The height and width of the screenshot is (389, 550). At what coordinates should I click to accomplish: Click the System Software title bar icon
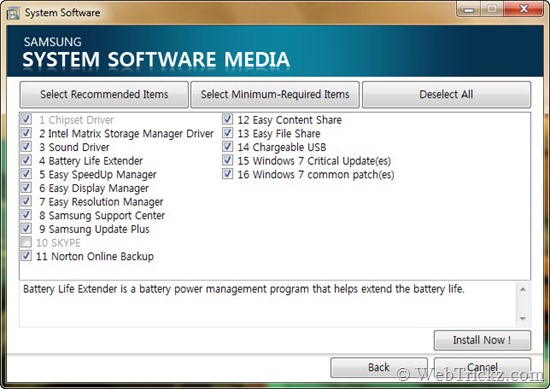pos(13,13)
